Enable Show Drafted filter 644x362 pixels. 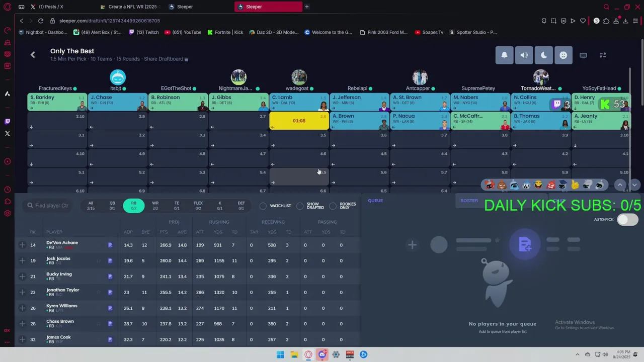pos(310,206)
